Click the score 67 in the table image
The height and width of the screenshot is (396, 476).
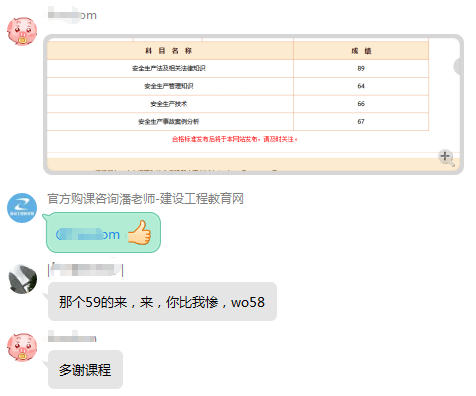coord(361,121)
